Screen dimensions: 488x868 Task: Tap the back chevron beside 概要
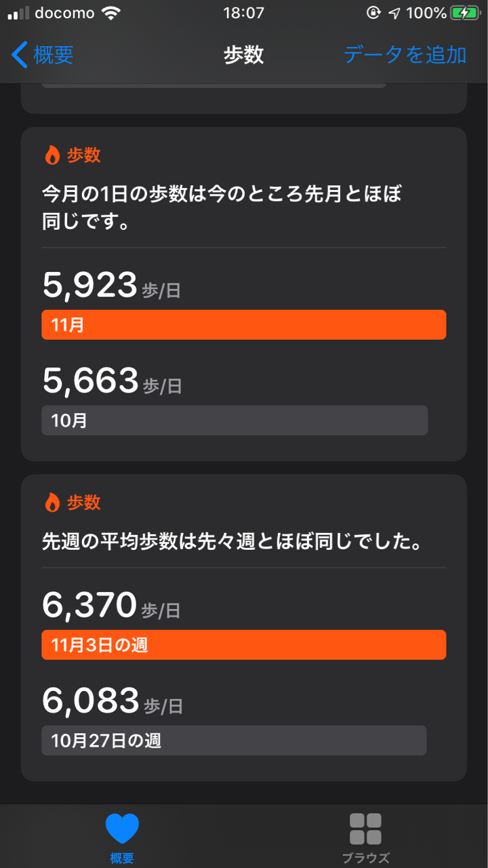click(x=20, y=55)
